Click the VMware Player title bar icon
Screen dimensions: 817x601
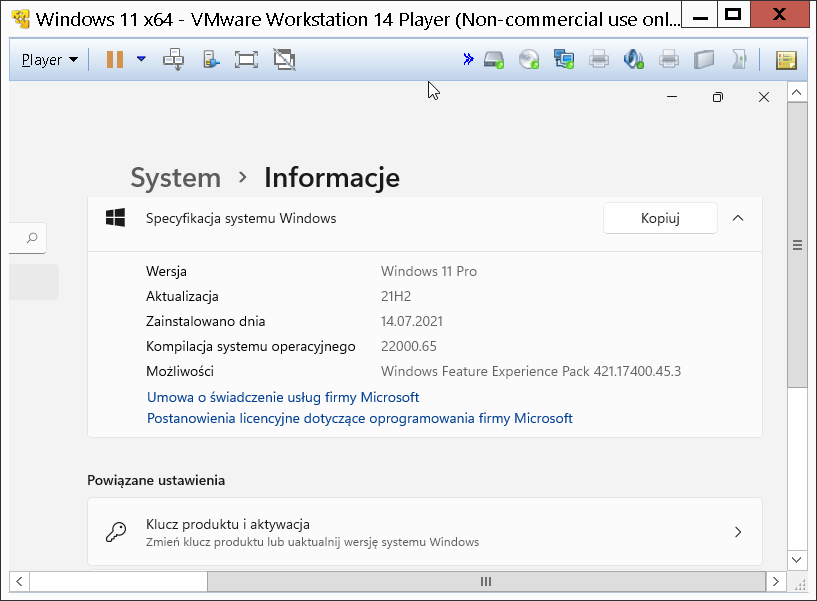tap(21, 19)
